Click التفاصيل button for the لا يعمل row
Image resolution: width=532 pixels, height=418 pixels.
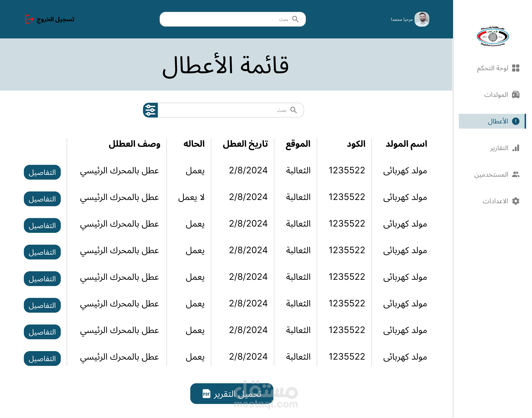click(42, 199)
